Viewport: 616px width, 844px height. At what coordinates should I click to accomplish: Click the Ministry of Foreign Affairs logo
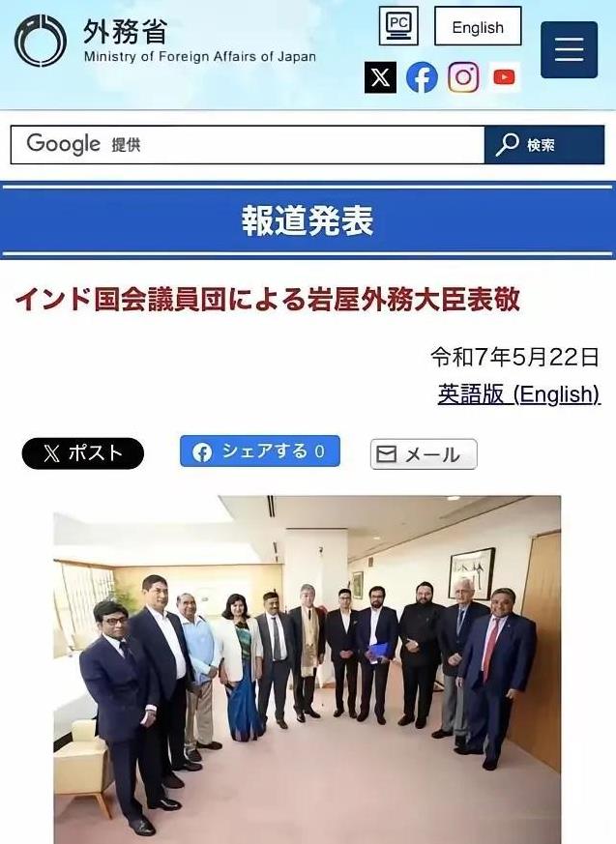[41, 41]
